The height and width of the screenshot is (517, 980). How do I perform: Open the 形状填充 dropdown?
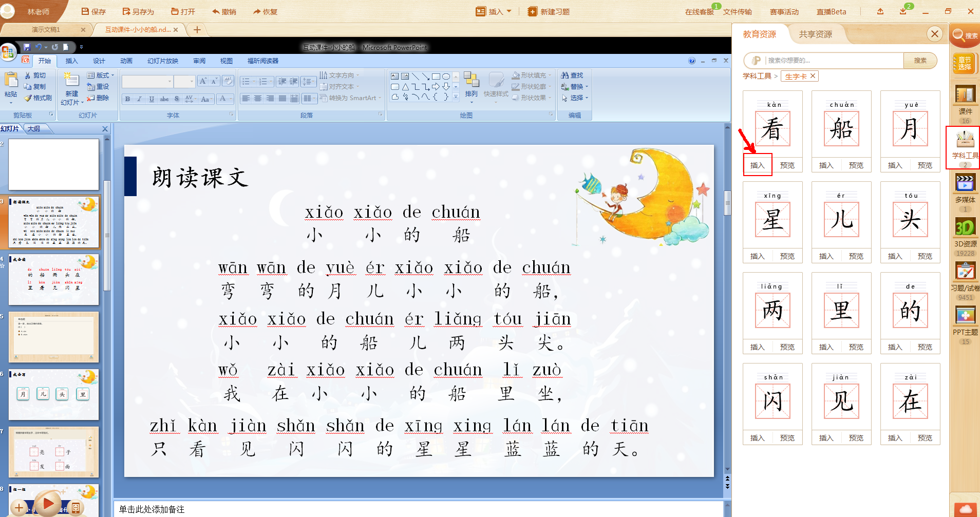(x=532, y=74)
